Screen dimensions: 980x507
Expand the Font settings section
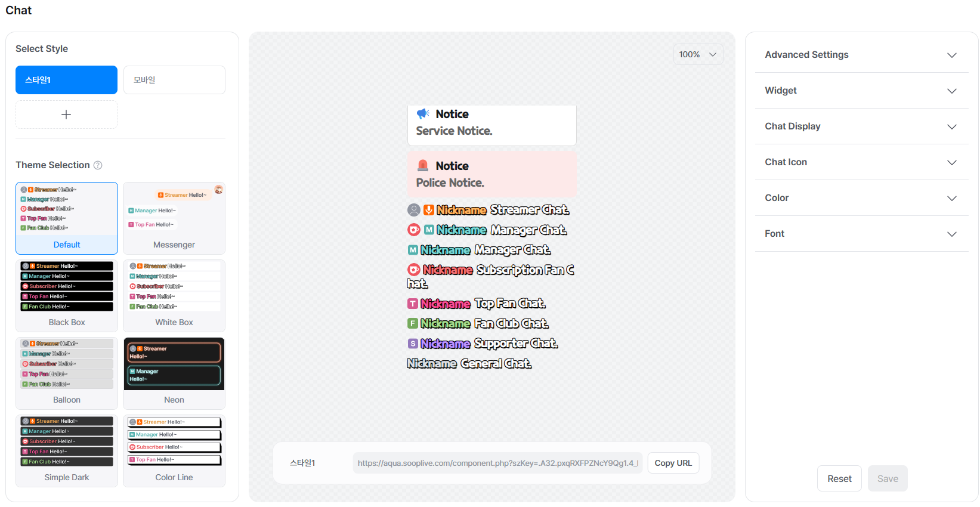(x=861, y=234)
